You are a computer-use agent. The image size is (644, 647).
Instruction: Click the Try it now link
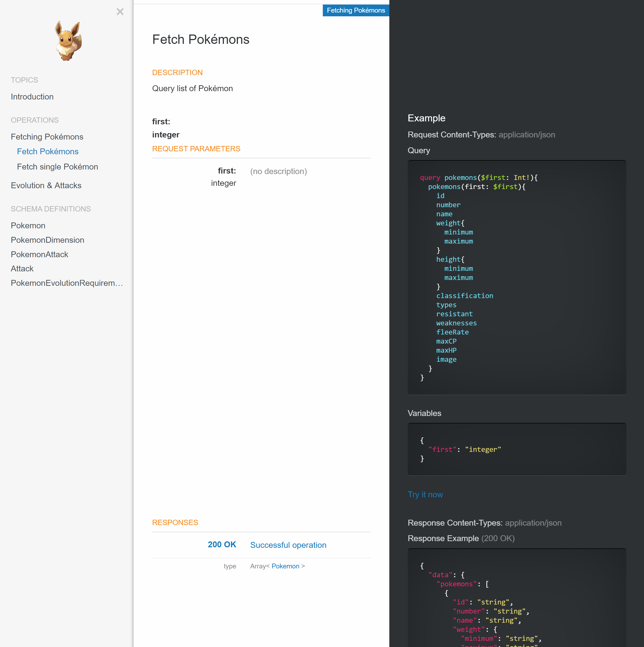(x=425, y=495)
